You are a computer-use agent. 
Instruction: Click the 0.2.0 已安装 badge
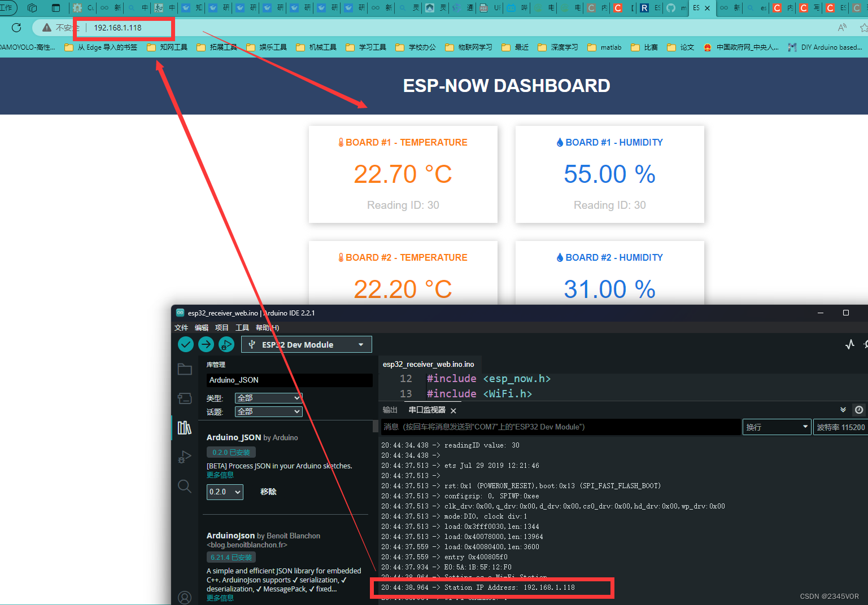click(x=231, y=453)
